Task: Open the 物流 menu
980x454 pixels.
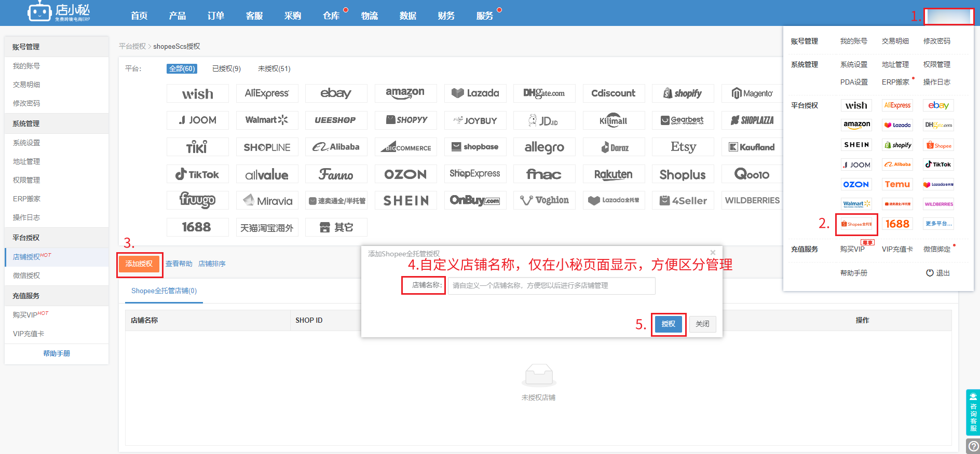Action: click(x=370, y=16)
